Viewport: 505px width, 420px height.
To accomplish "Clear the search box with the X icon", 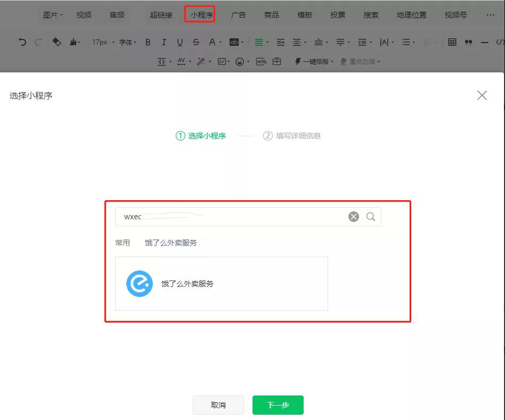I will point(354,217).
